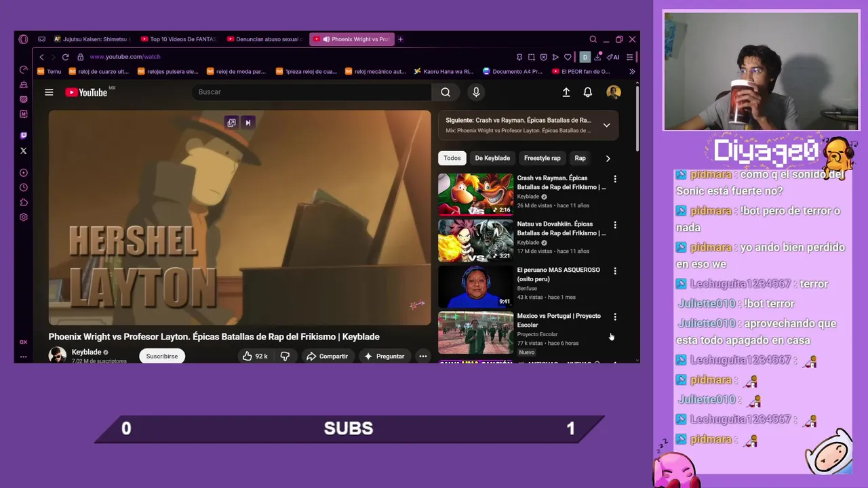Click the GX Corner icon at sidebar bottom

(23, 342)
